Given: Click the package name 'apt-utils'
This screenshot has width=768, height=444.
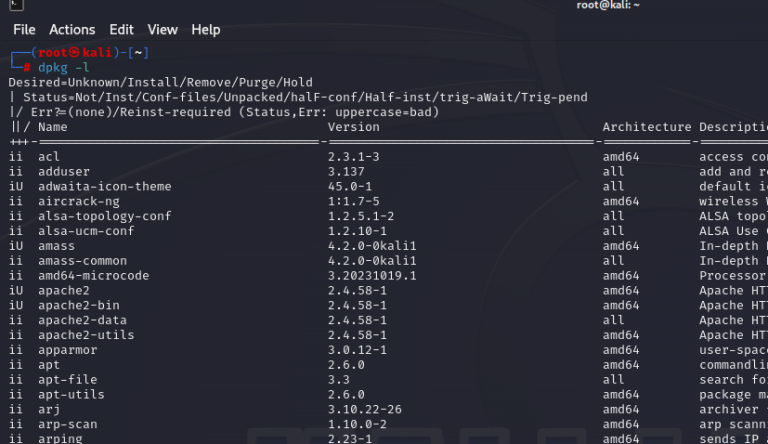Looking at the screenshot, I should (x=72, y=395).
